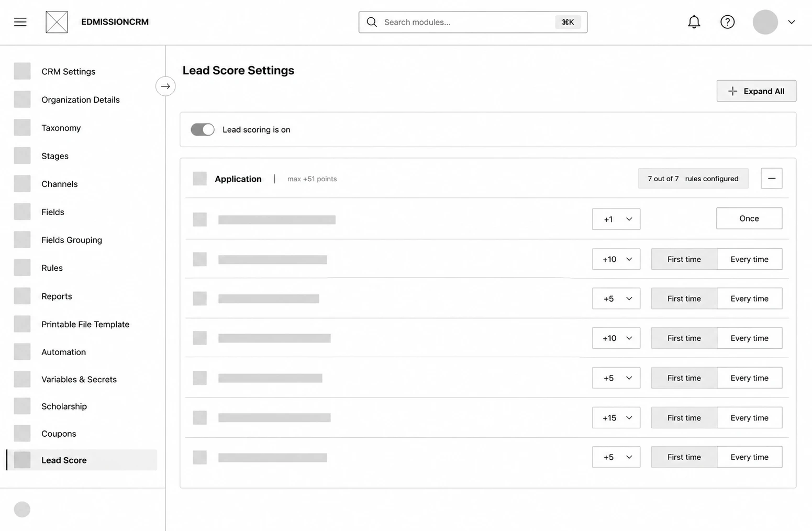The image size is (812, 531).
Task: Open the +1 points dropdown
Action: (616, 219)
